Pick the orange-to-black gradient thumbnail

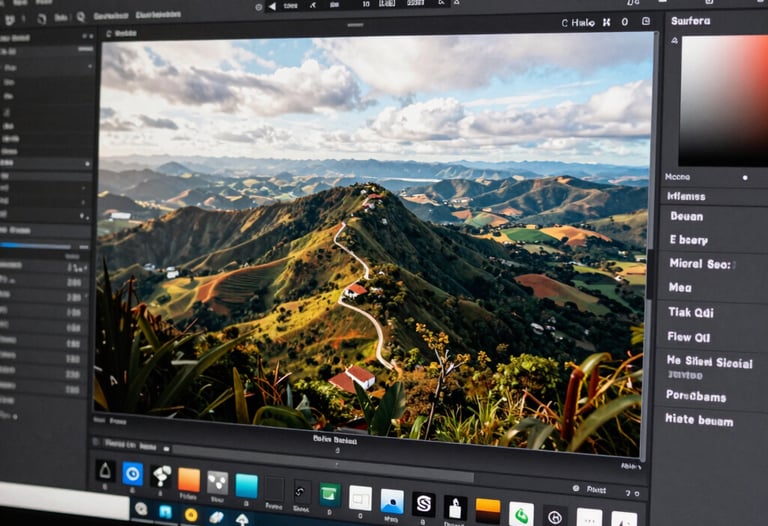point(488,511)
